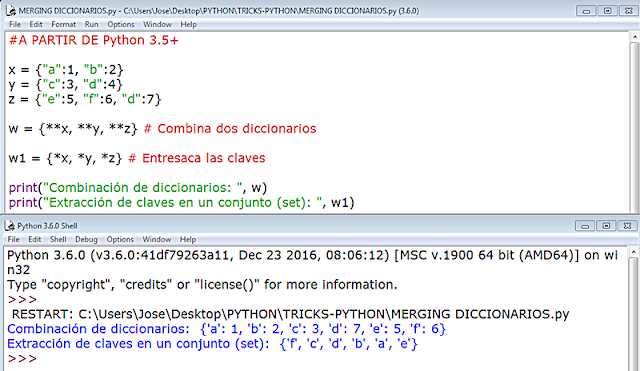
Task: Open Debug menu in Python Shell
Action: (x=86, y=239)
